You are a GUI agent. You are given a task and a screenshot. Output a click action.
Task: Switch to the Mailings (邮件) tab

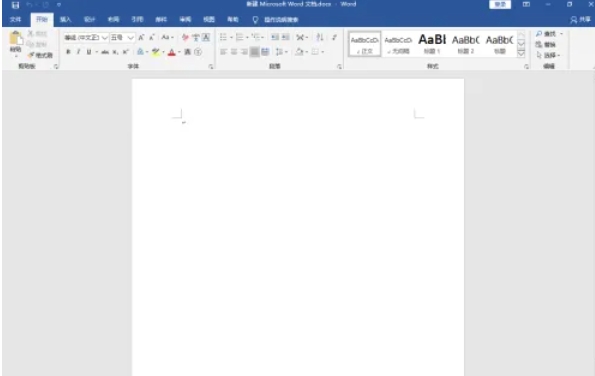pos(161,19)
